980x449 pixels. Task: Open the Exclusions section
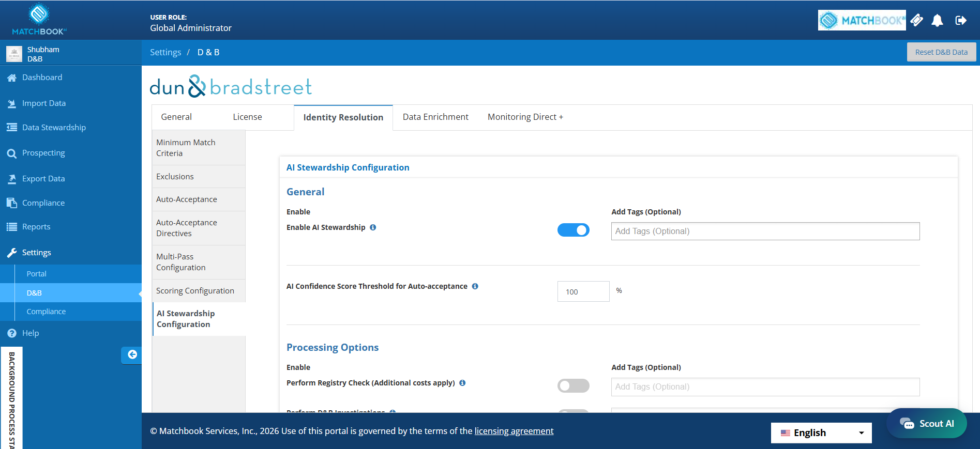[x=199, y=177]
